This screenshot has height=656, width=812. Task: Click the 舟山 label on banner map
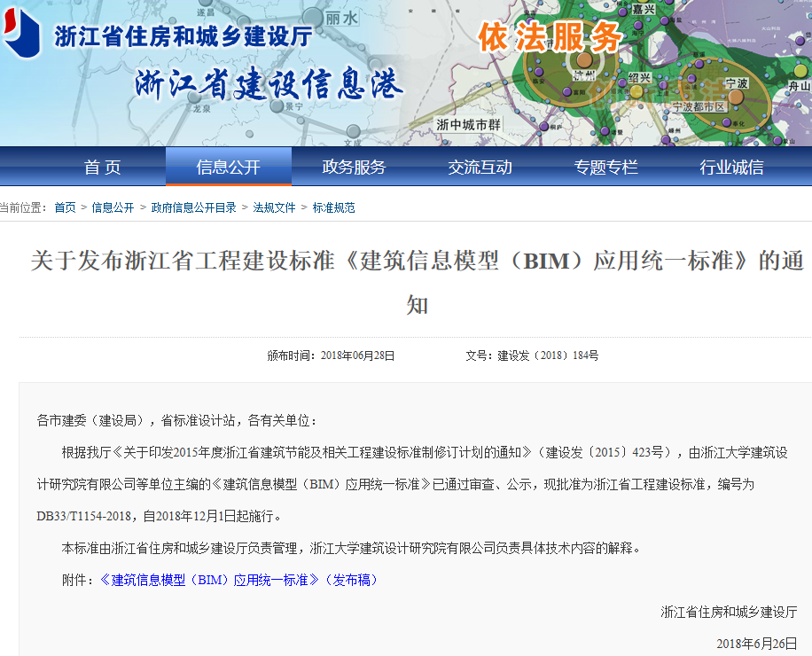point(799,86)
